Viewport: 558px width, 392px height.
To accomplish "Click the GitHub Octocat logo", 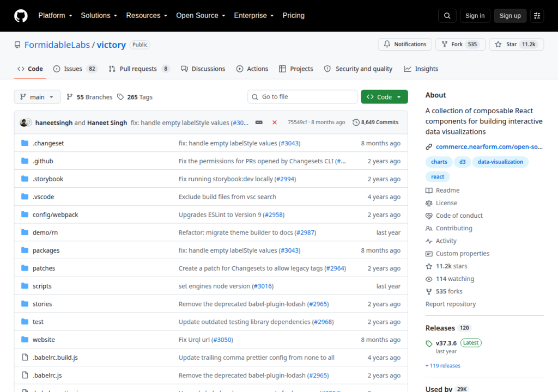I will 21,16.
